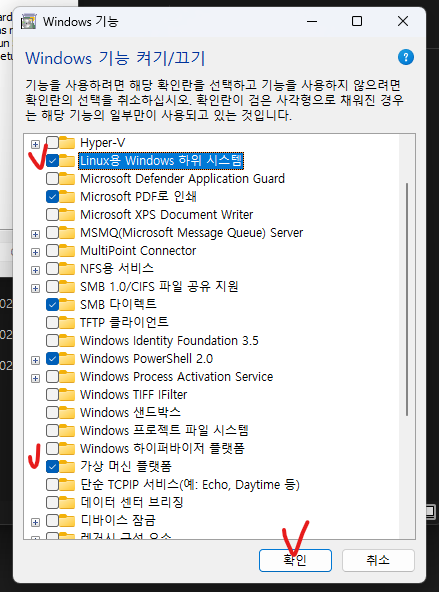Select the SMB 다이렉트 label
Screen dimensions: 439x592
tap(118, 304)
